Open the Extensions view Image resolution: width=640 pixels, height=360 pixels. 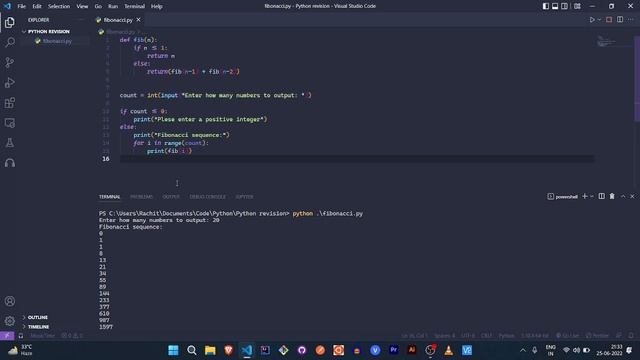[10, 102]
